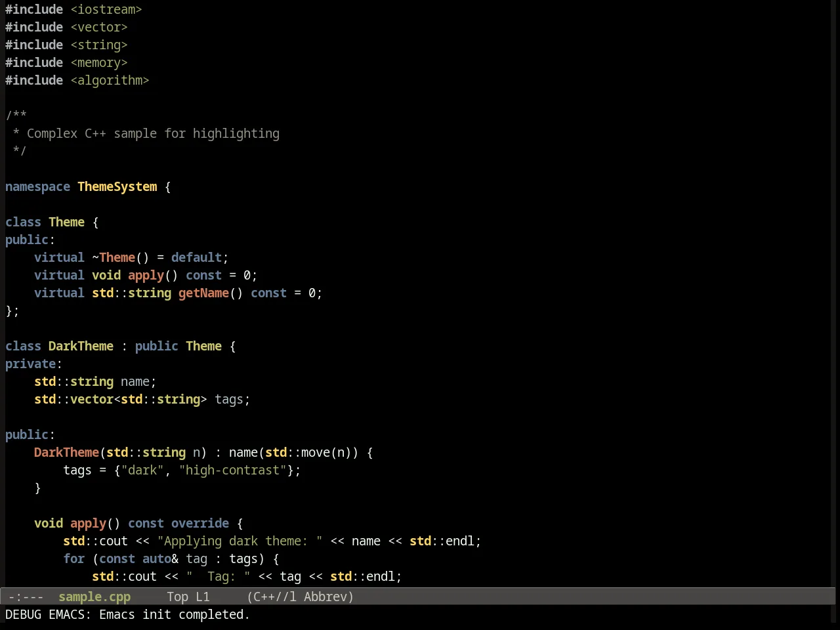Click 'apply' in the 'virtual void apply' line
This screenshot has height=630, width=840.
pos(146,275)
